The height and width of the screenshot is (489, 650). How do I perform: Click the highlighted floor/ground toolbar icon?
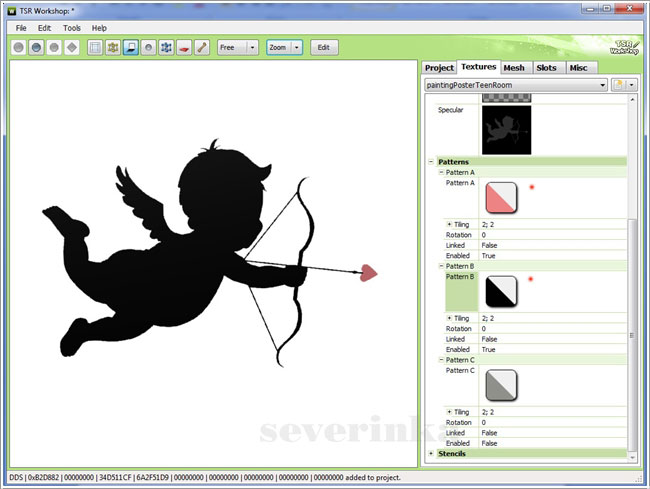click(x=130, y=47)
